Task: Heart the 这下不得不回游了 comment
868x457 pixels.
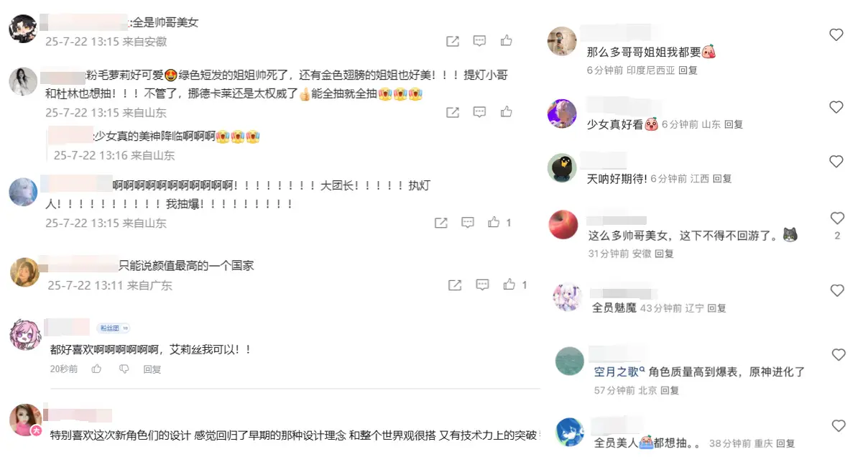Action: pos(837,218)
